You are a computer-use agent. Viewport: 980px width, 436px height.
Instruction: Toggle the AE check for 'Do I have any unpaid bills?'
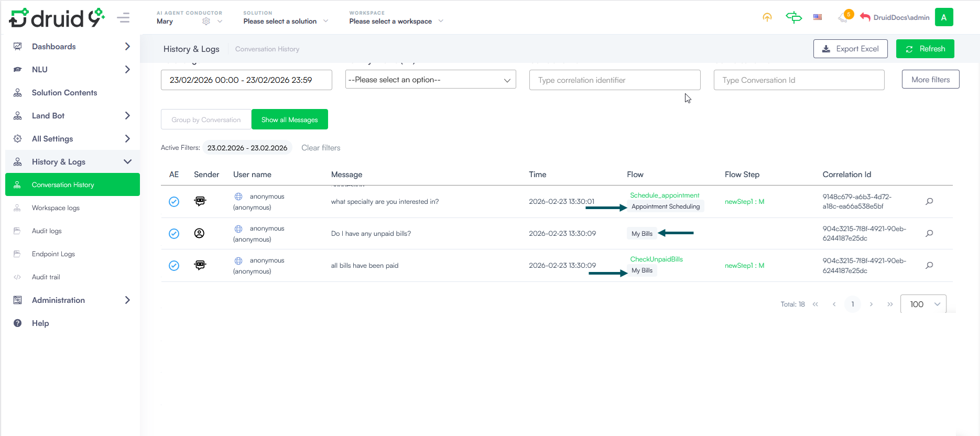coord(174,234)
